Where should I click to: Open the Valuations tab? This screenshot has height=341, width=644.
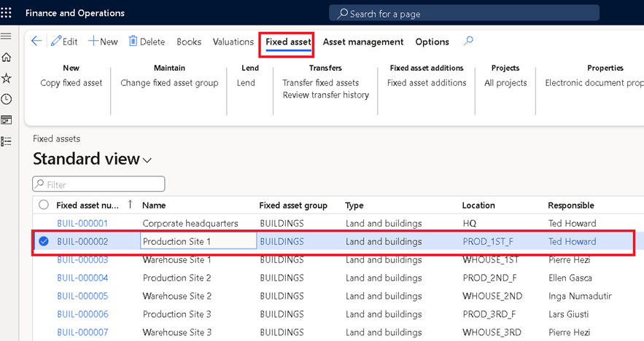233,42
